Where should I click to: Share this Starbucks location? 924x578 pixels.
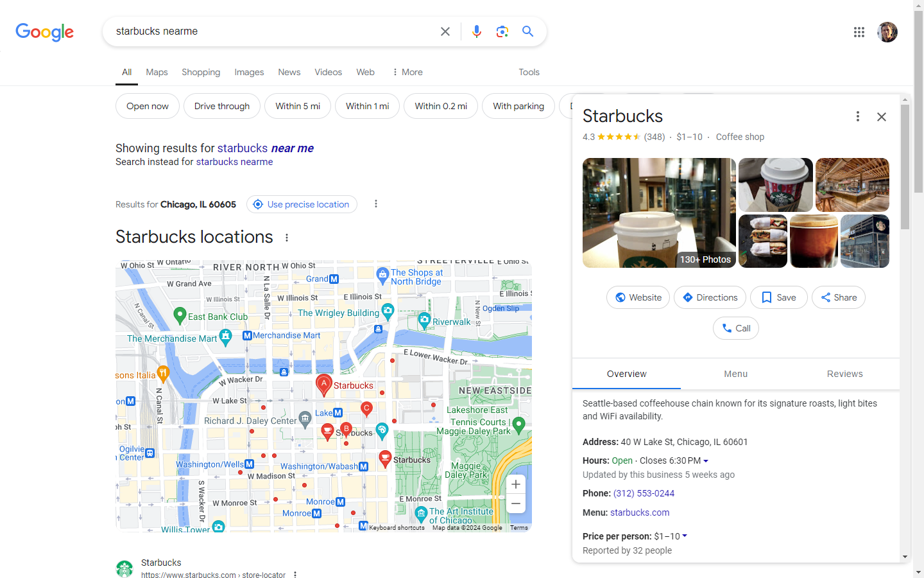839,297
